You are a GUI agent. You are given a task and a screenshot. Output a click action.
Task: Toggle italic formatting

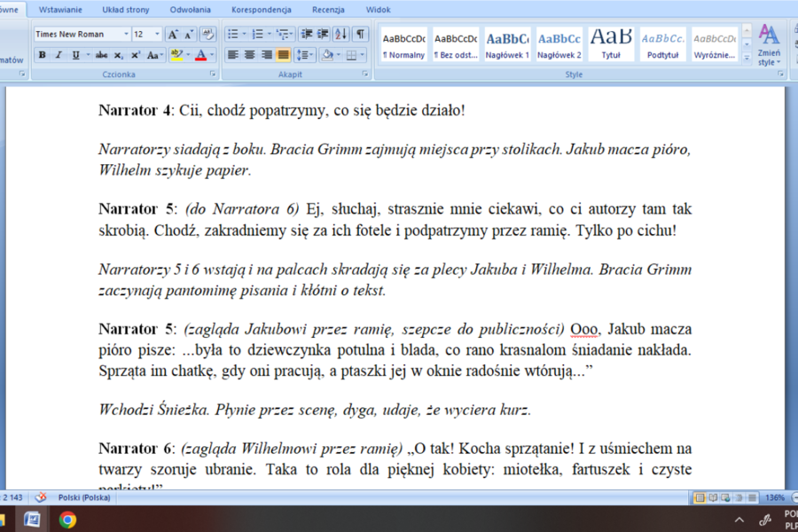(59, 55)
